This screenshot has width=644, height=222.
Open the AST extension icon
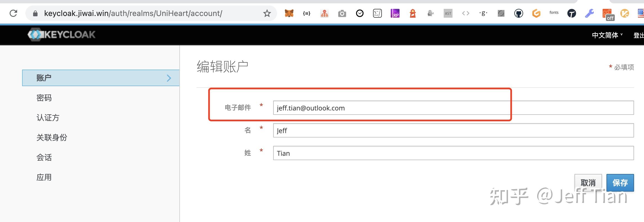pyautogui.click(x=448, y=13)
